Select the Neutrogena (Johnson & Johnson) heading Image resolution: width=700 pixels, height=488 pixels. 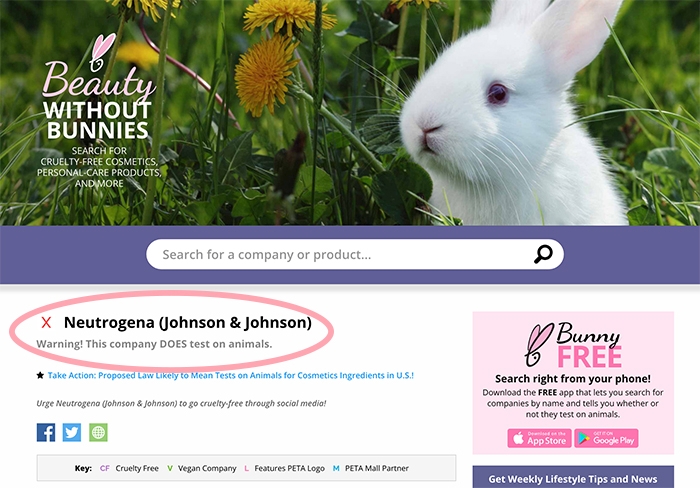(188, 322)
